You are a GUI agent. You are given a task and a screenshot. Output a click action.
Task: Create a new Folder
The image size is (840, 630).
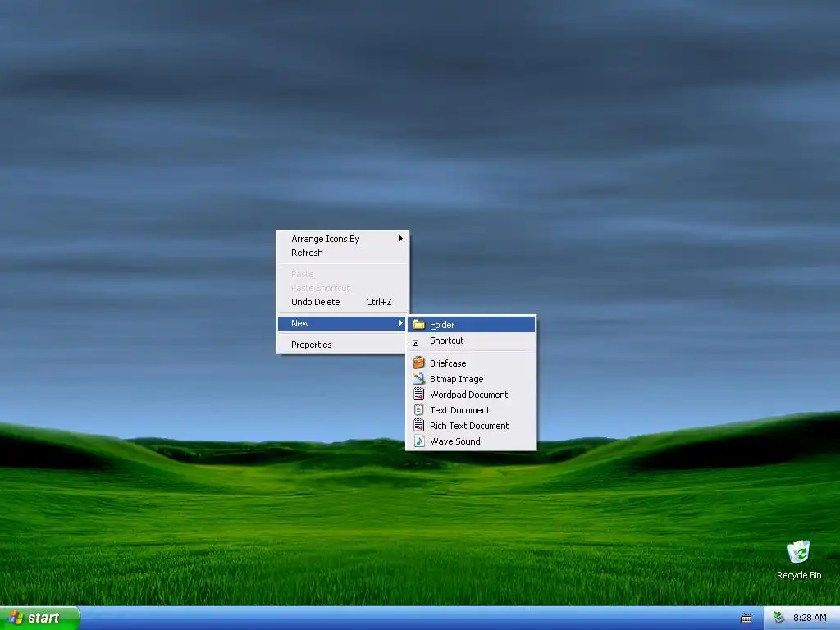pyautogui.click(x=472, y=325)
